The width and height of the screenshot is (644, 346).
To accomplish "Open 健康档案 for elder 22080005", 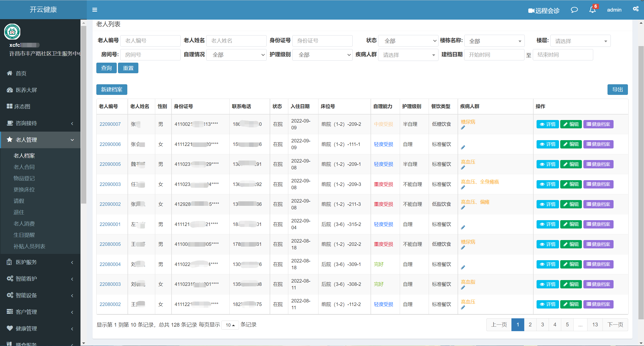I will (x=598, y=244).
